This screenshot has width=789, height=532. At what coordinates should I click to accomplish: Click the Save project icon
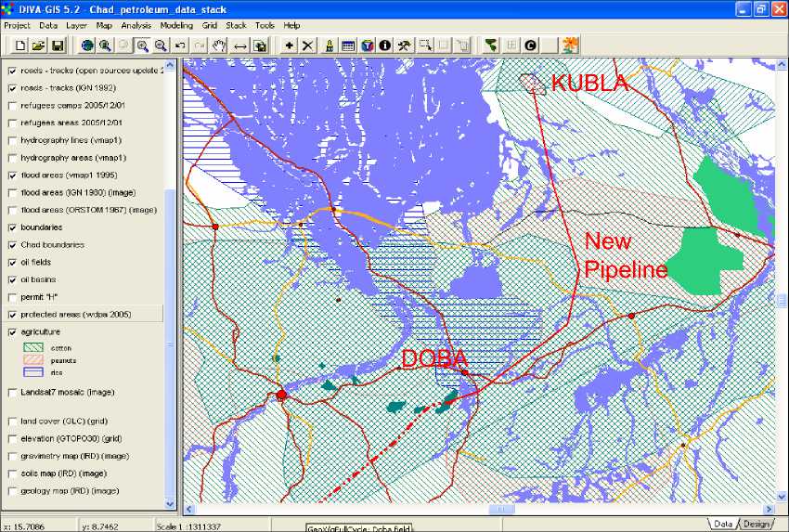pos(57,45)
